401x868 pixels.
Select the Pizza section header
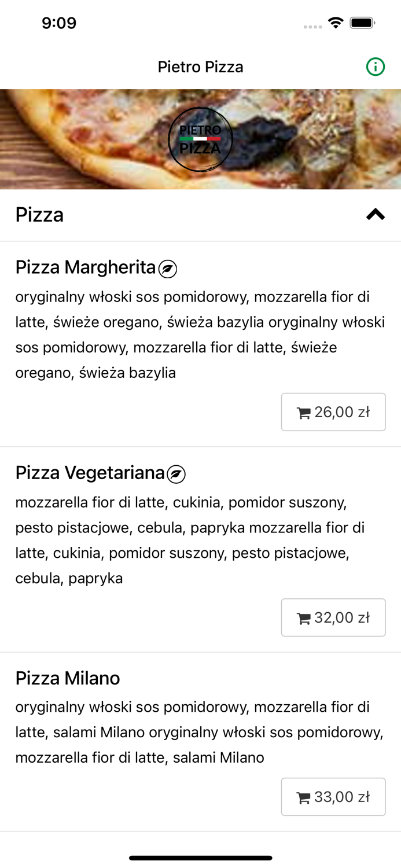point(39,215)
